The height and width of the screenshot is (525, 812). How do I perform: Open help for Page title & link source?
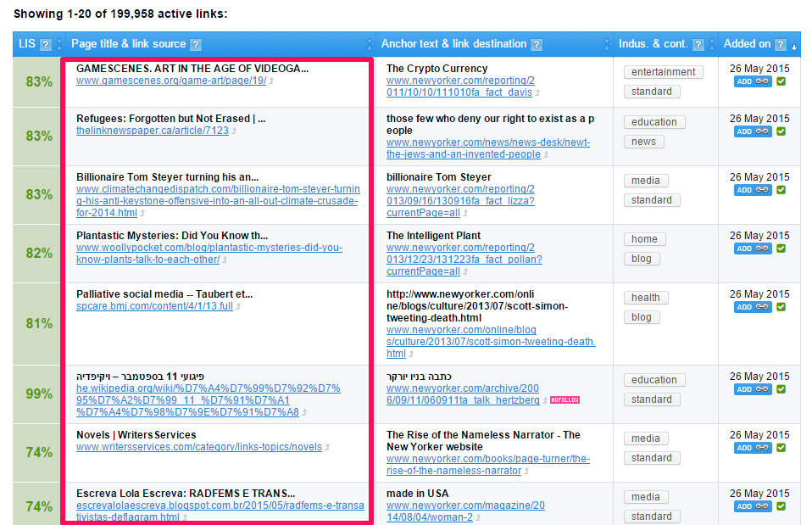pos(196,44)
